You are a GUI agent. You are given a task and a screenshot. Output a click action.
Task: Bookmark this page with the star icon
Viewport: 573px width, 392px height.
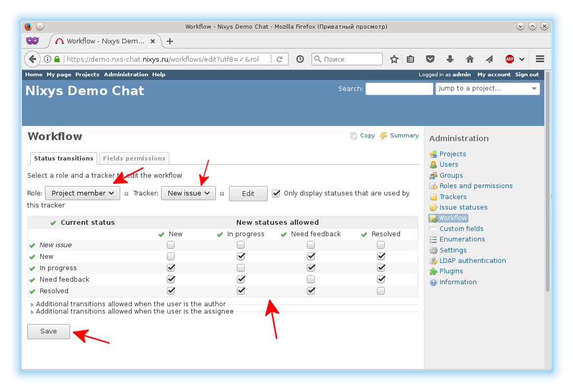pos(394,59)
